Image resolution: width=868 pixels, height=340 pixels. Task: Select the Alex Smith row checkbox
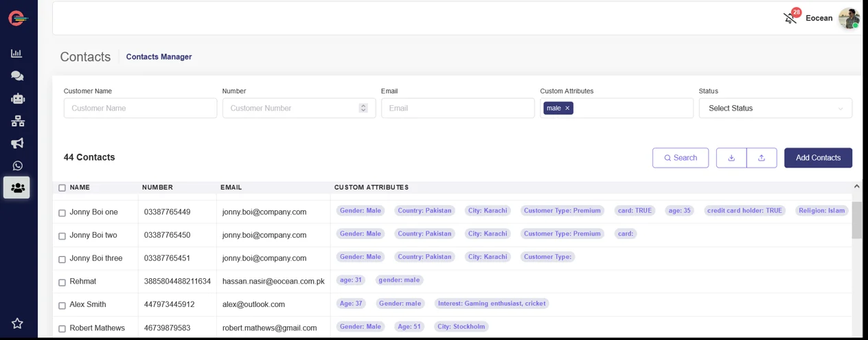pos(62,306)
